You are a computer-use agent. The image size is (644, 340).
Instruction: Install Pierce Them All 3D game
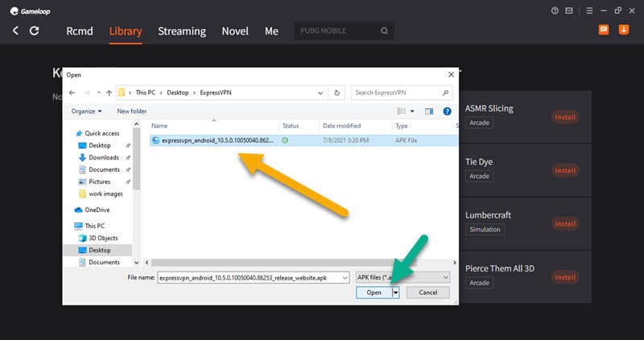tap(565, 277)
